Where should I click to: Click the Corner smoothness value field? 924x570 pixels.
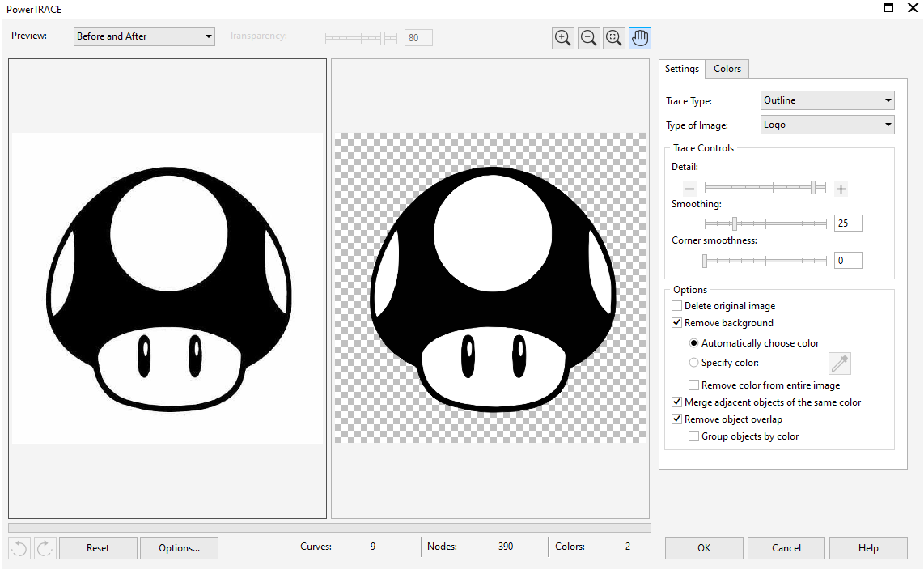point(848,261)
